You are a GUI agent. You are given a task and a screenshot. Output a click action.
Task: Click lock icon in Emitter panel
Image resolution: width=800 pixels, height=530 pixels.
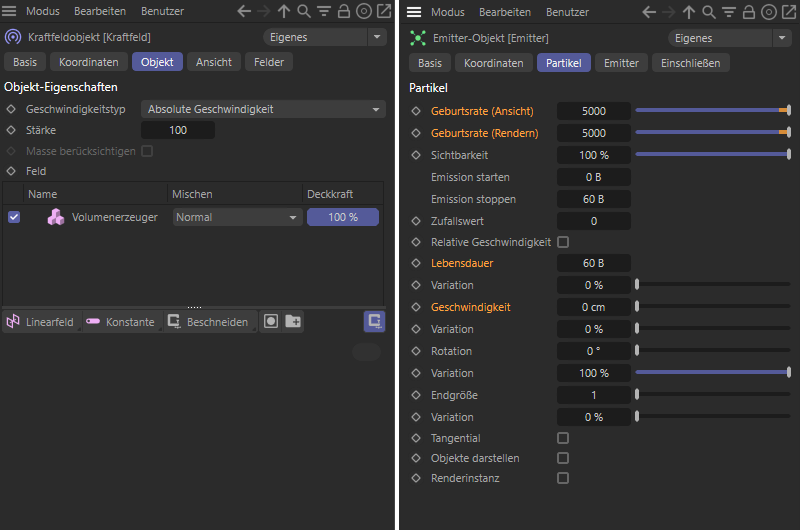[748, 12]
